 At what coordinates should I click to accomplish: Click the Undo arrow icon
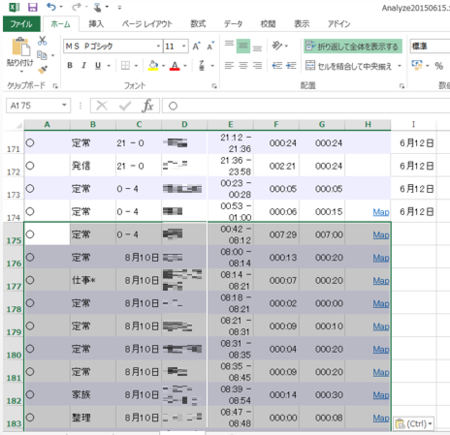[51, 7]
